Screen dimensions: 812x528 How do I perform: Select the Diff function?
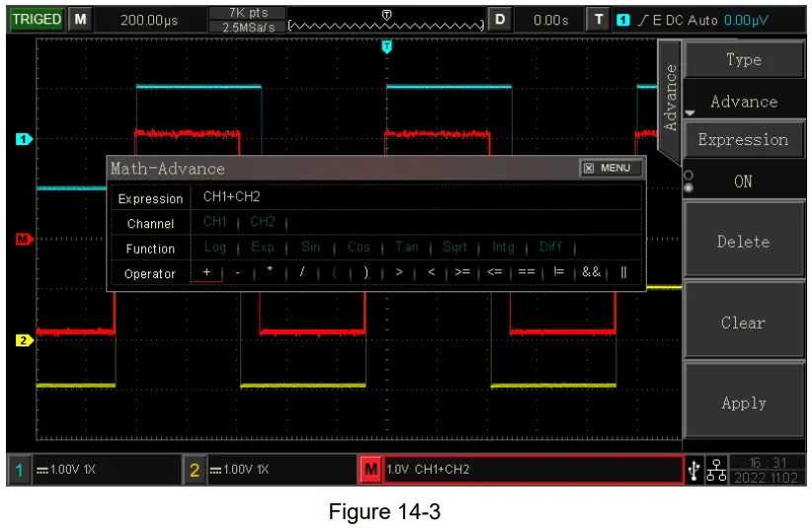point(550,247)
